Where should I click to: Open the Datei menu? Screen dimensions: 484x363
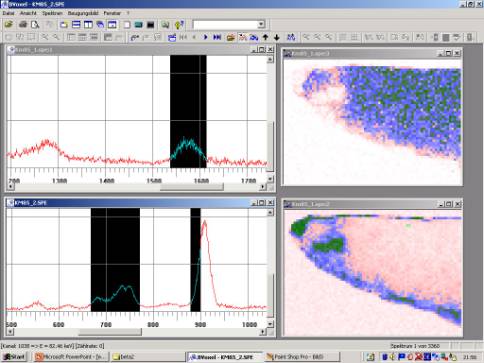(8, 13)
